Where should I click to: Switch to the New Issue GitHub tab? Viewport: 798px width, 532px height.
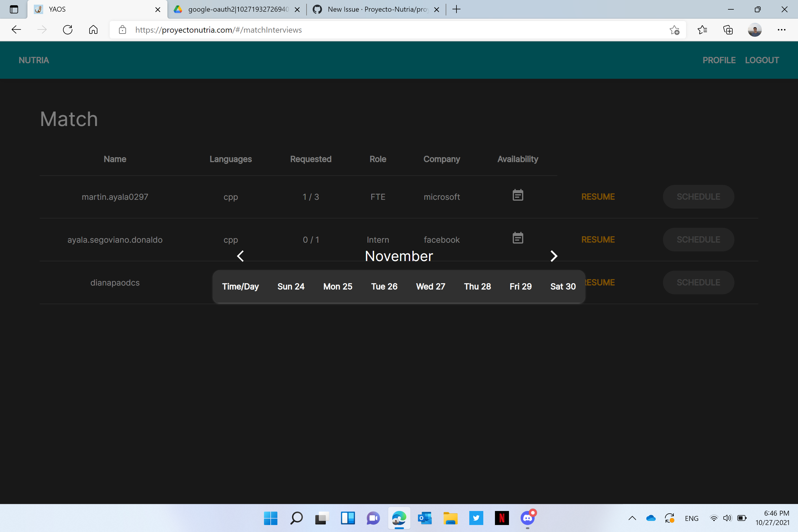click(x=373, y=9)
